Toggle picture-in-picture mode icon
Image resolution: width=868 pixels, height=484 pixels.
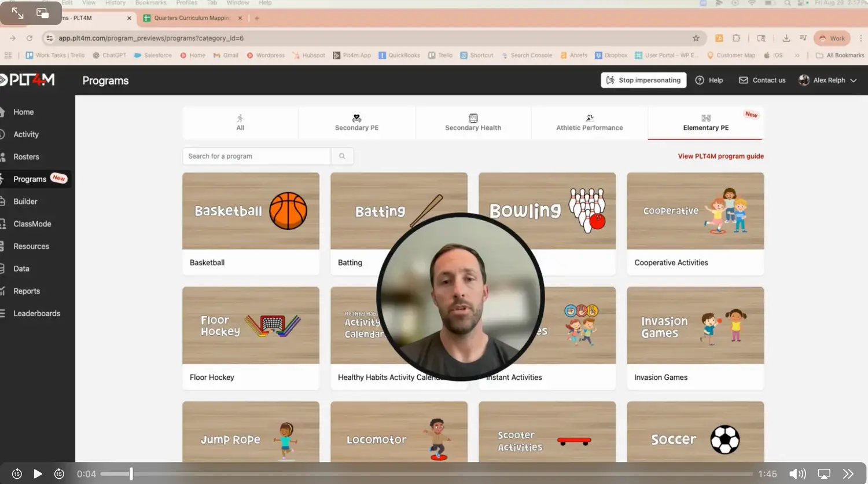(x=43, y=13)
